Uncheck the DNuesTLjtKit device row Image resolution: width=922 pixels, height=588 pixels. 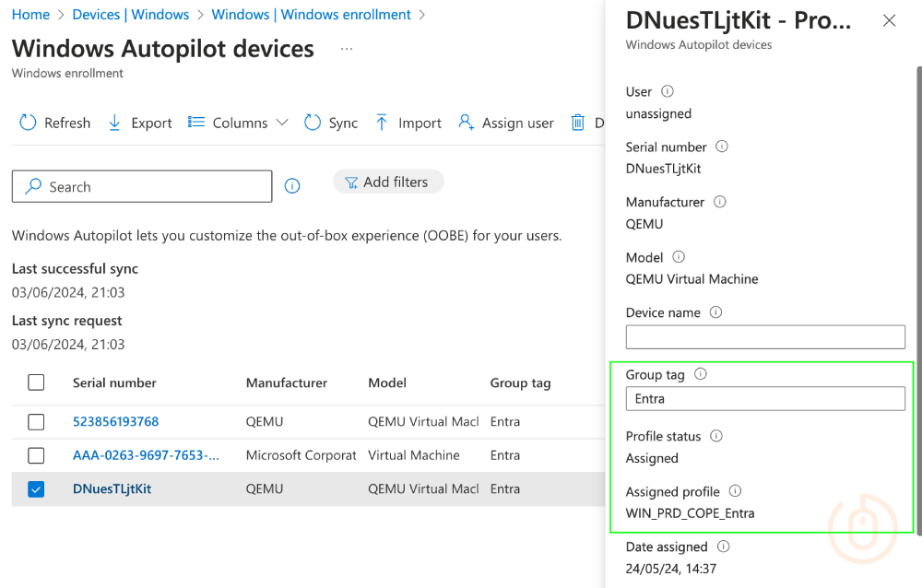pyautogui.click(x=36, y=489)
